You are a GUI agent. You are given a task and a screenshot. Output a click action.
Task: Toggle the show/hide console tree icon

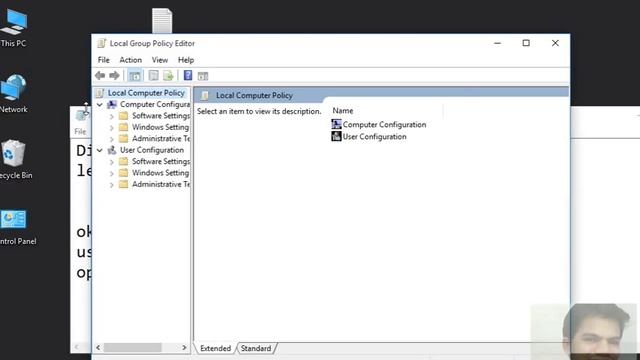(x=134, y=76)
